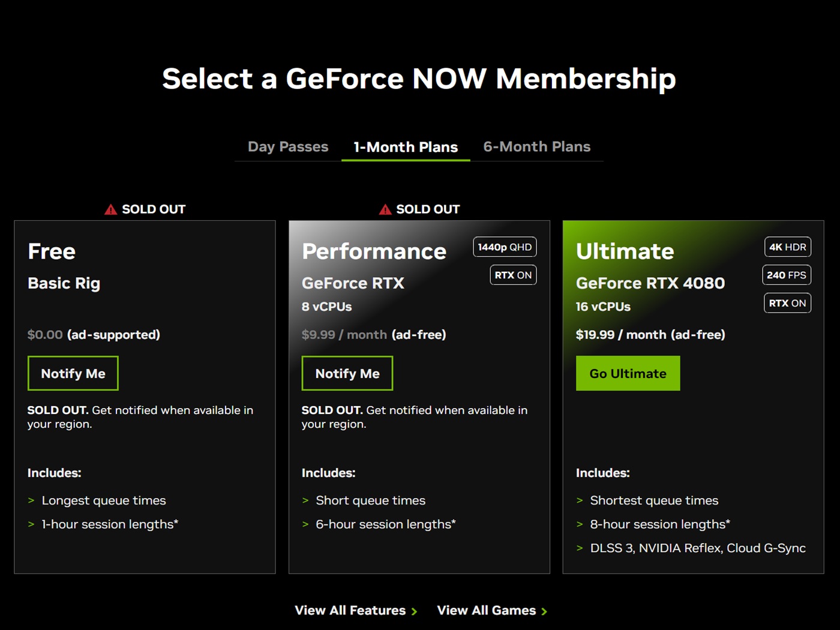Viewport: 840px width, 630px height.
Task: Click the DLSS 3, NVIDIA Reflex, Cloud G-Sync feature
Action: coord(698,548)
